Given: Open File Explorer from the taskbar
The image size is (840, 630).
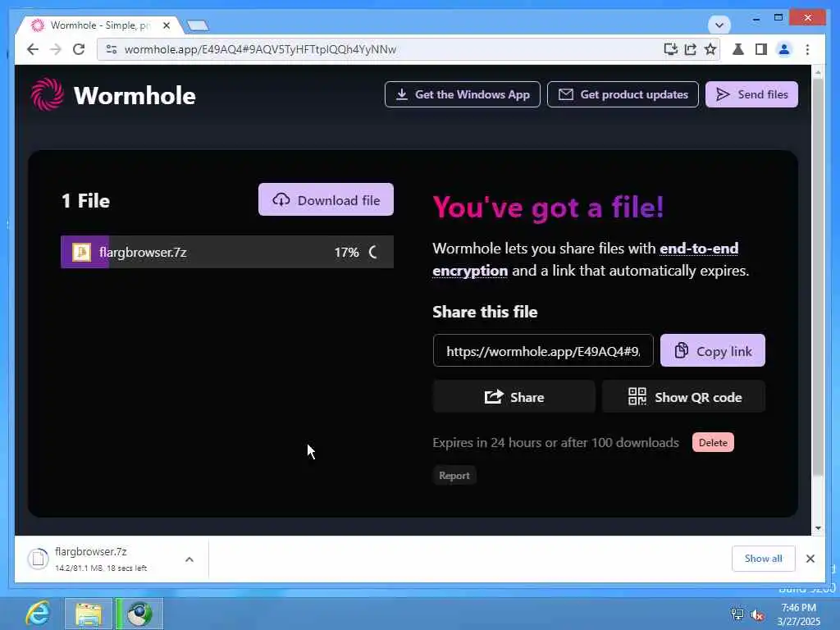Looking at the screenshot, I should [x=89, y=614].
